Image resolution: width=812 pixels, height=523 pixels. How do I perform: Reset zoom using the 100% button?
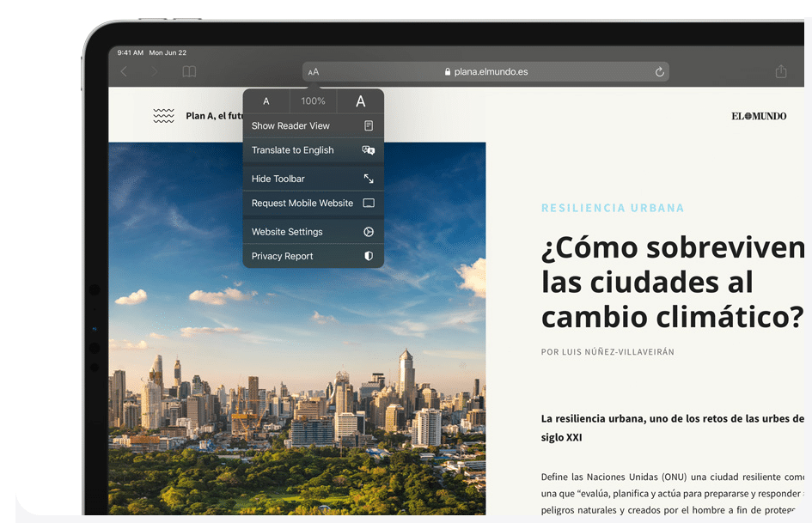coord(313,101)
